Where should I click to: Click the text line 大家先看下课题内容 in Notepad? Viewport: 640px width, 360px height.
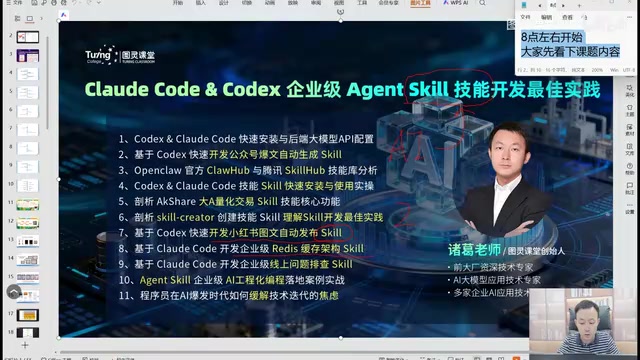570,52
